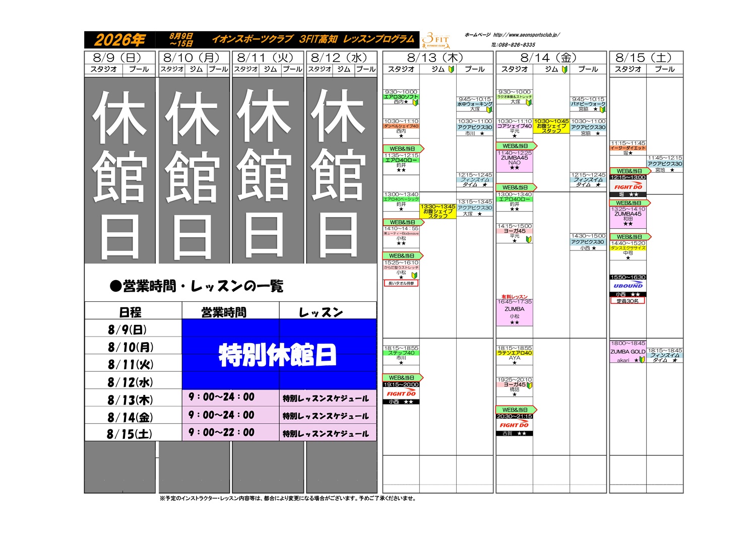The height and width of the screenshot is (534, 756).
Task: Click the 16:45~17:35 ZUMBA 小松 lesson block
Action: coord(515,312)
